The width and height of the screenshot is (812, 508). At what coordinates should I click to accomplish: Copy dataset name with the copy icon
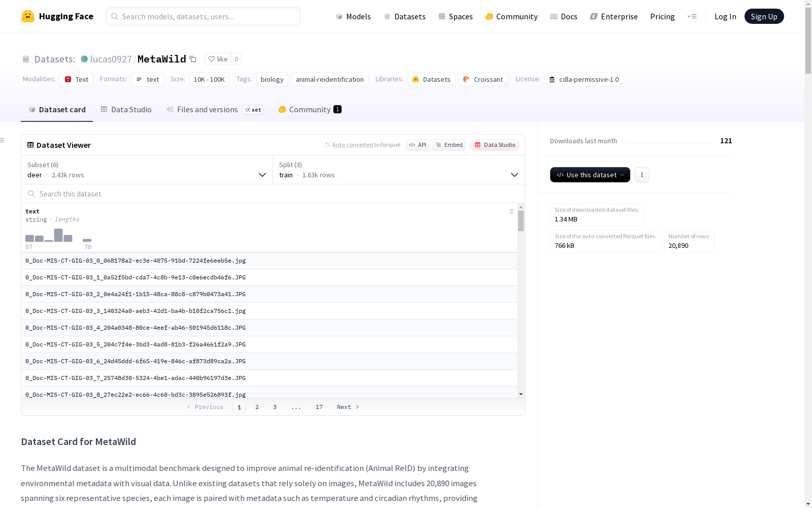[193, 59]
